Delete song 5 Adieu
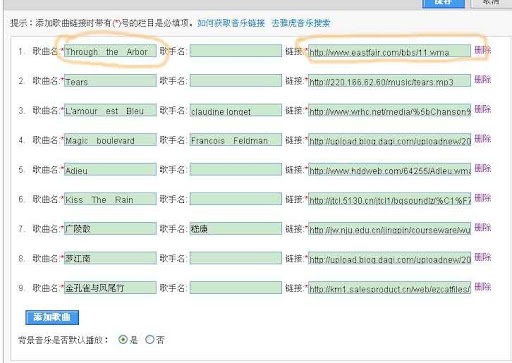This screenshot has width=512, height=363. click(x=483, y=168)
